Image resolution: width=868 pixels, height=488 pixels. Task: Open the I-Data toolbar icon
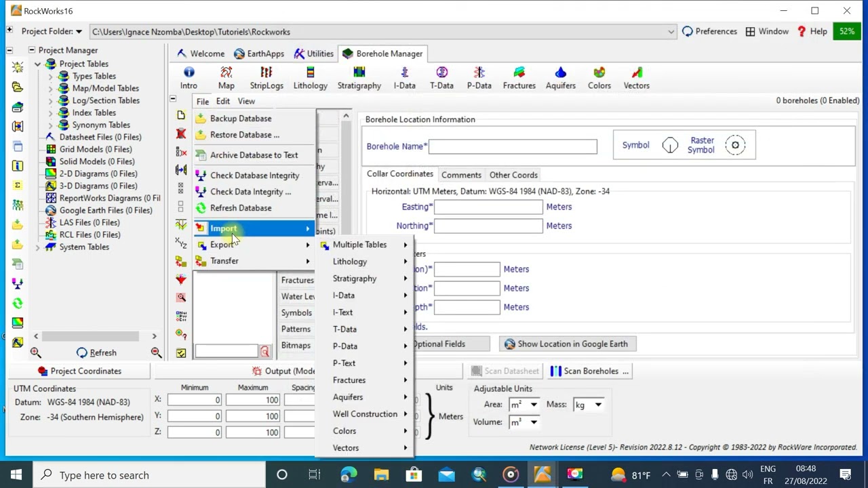404,77
